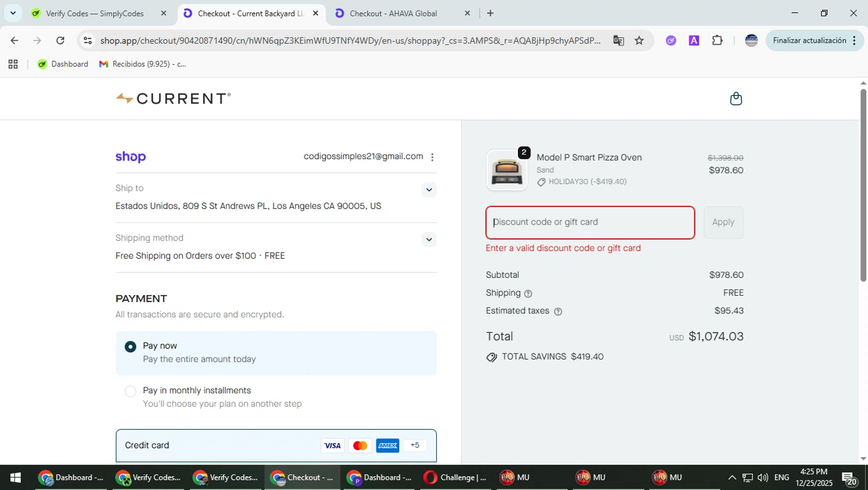The width and height of the screenshot is (868, 490).
Task: Show hidden system tray icons
Action: (x=732, y=478)
